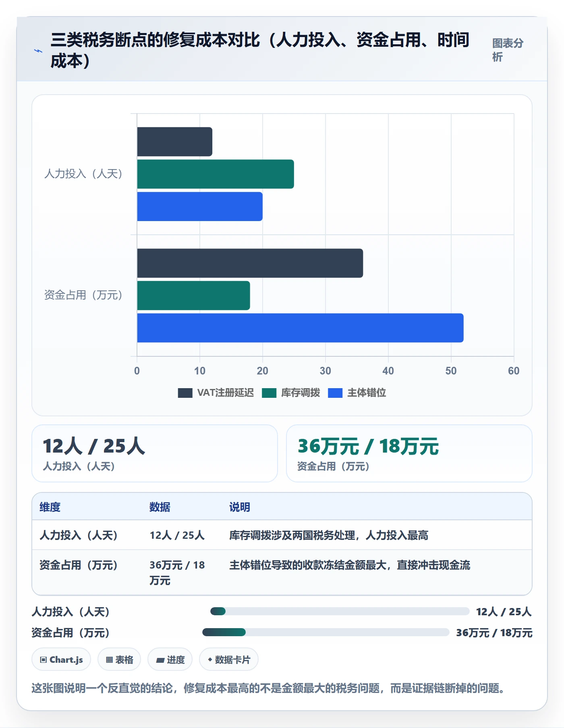Click the 图表分析 tag in the header
The image size is (564, 728).
click(508, 50)
